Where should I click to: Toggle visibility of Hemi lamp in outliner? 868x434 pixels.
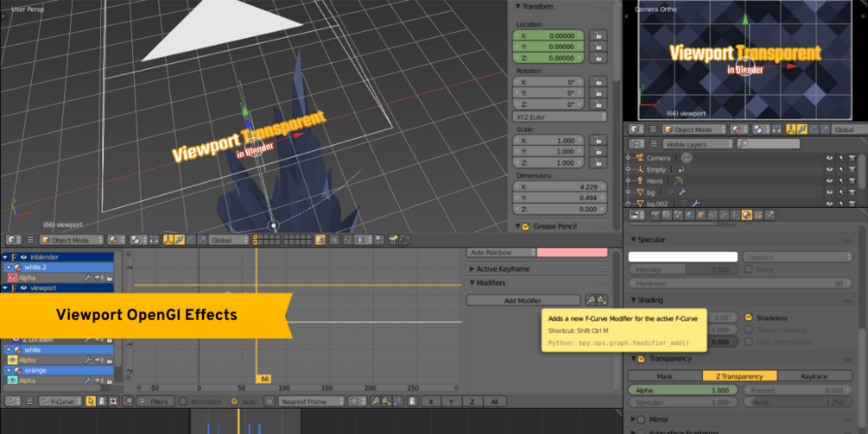tap(829, 181)
